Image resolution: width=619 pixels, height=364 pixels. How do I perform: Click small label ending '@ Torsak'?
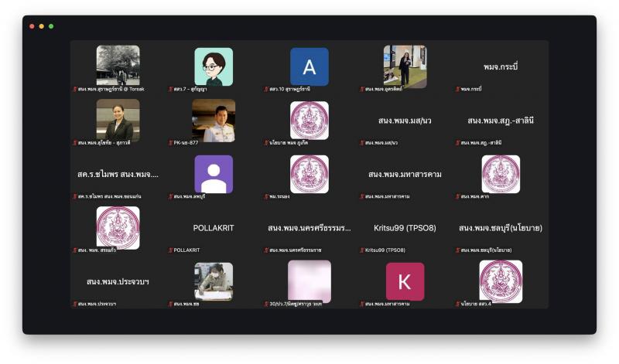(111, 89)
